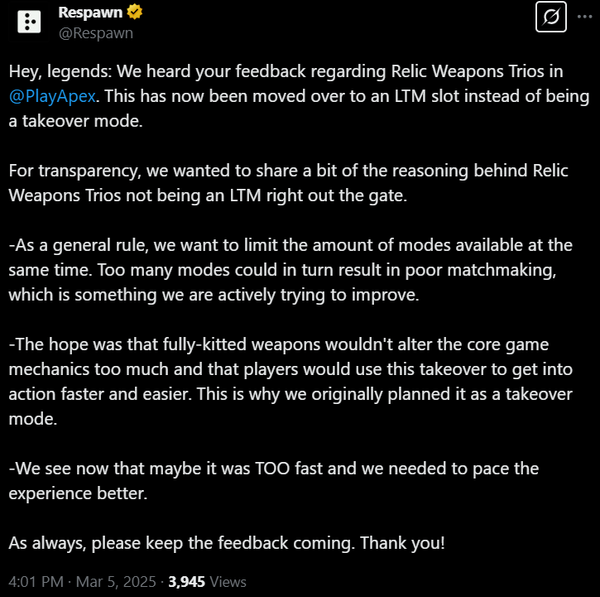Open the @Respawn handle link
This screenshot has height=597, width=600.
(96, 33)
